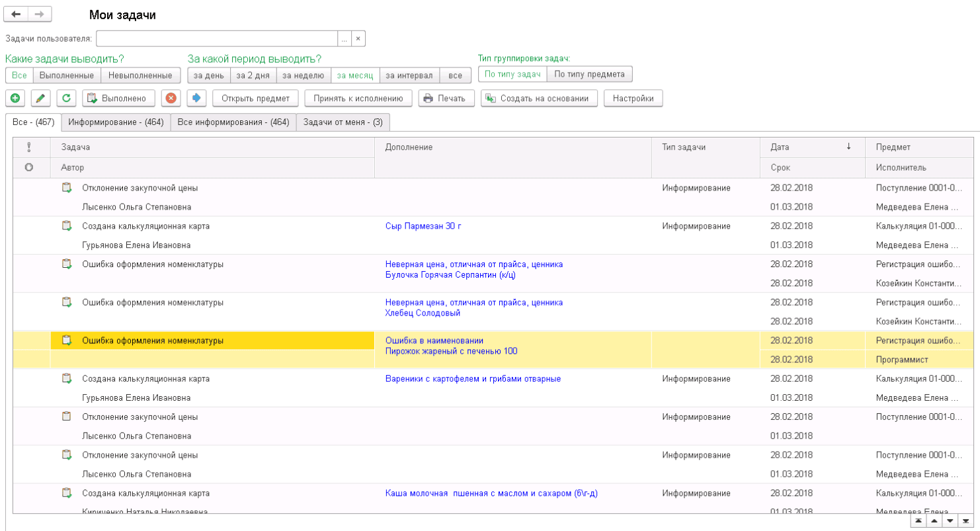
Task: Jump to list start with the first-row arrow
Action: pyautogui.click(x=919, y=521)
